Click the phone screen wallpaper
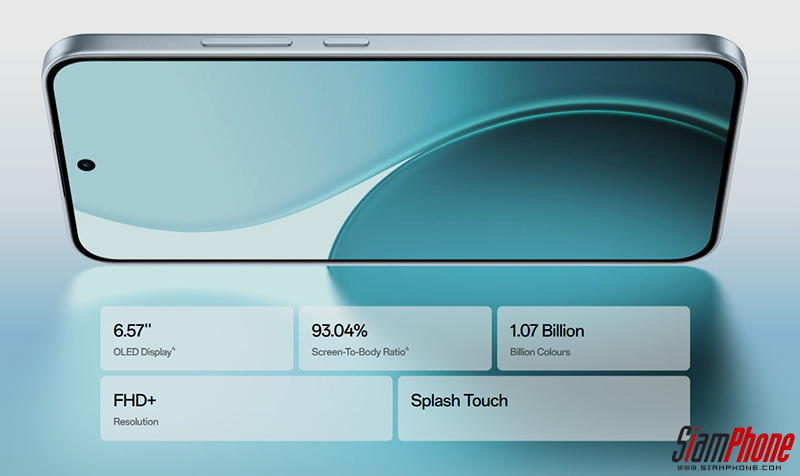Image resolution: width=800 pixels, height=476 pixels. (395, 161)
